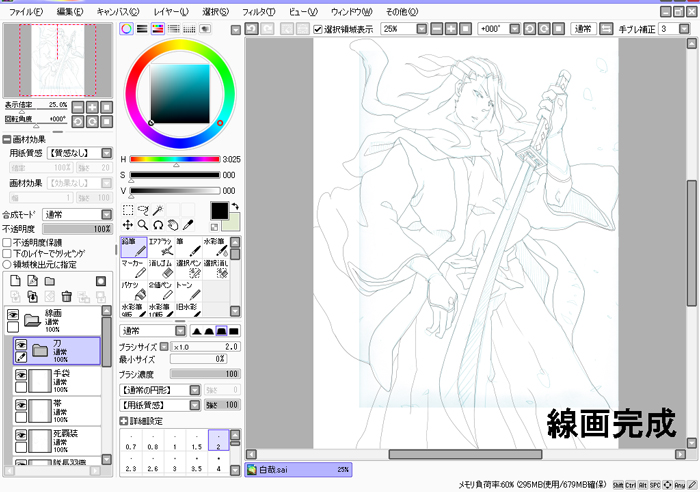The image size is (700, 492).
Task: Hide the 手袋 layer with its eye icon
Action: (20, 373)
